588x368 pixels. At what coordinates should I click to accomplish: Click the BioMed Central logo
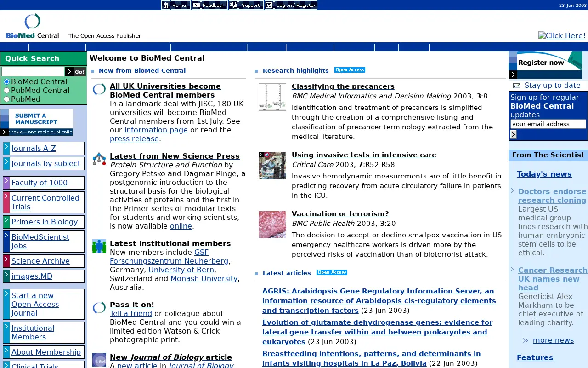pyautogui.click(x=32, y=26)
